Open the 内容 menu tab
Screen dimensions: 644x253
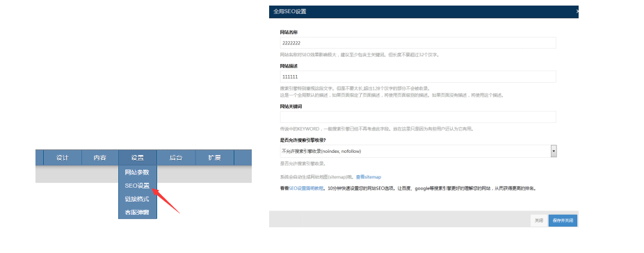(100, 158)
